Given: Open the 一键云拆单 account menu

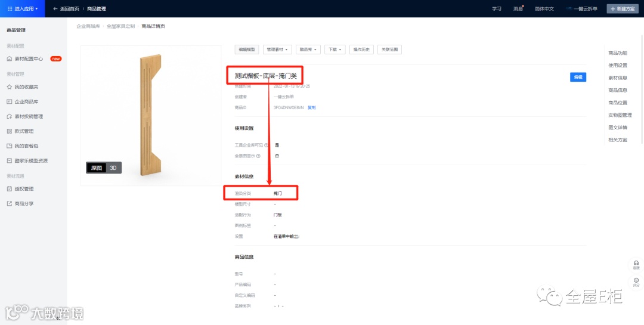Looking at the screenshot, I should click(581, 8).
